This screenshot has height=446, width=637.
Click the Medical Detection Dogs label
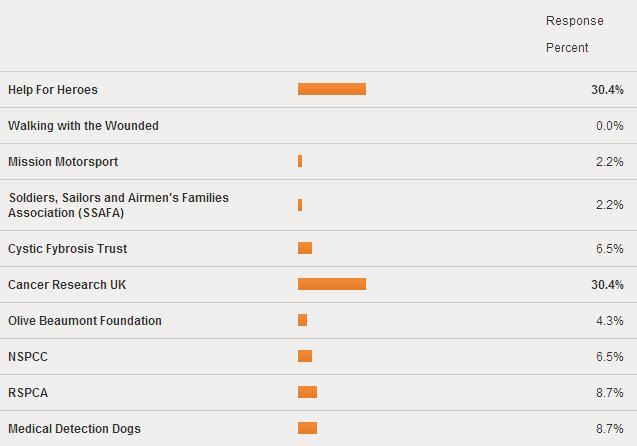click(74, 429)
